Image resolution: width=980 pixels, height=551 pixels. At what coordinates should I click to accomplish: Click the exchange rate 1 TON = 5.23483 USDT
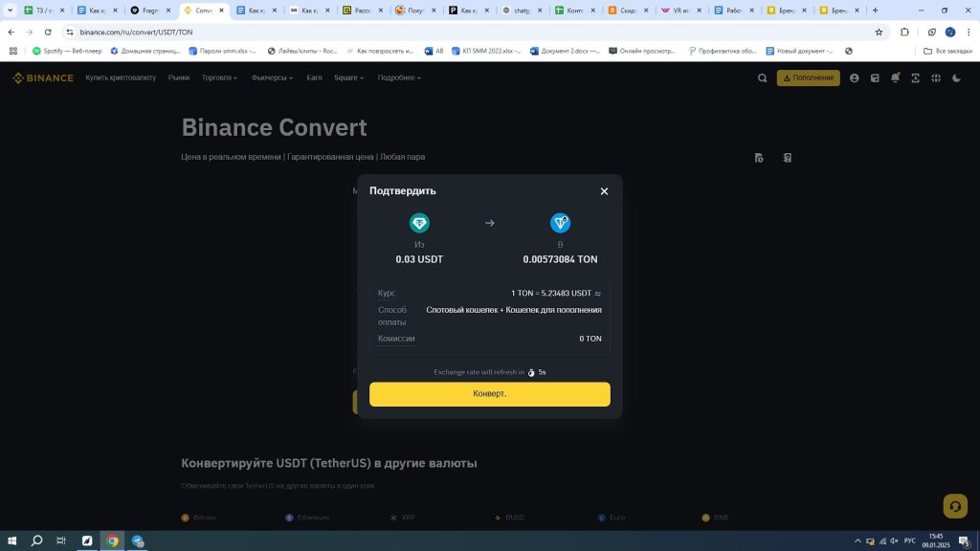coord(551,293)
